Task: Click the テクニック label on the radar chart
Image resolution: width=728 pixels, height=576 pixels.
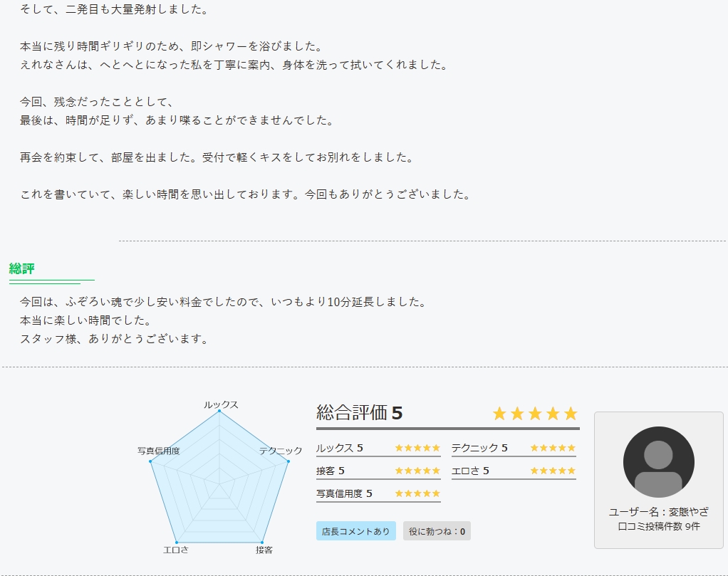Action: 281,451
